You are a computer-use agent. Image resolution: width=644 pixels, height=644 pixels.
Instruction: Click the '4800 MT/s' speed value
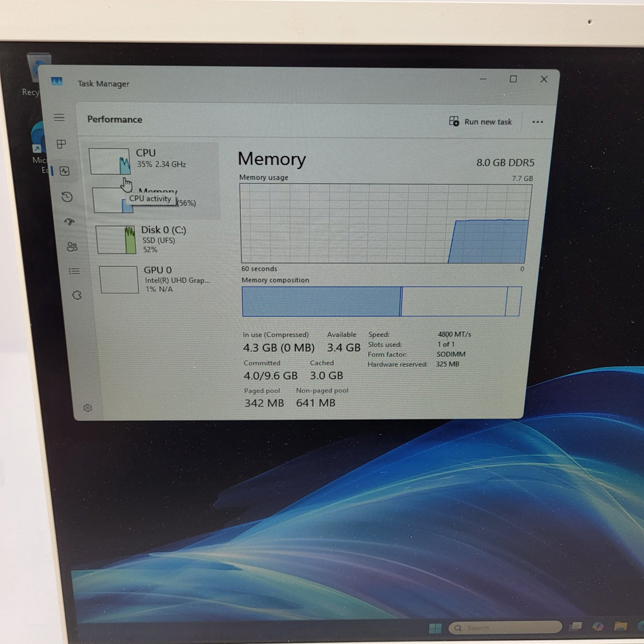(x=454, y=334)
